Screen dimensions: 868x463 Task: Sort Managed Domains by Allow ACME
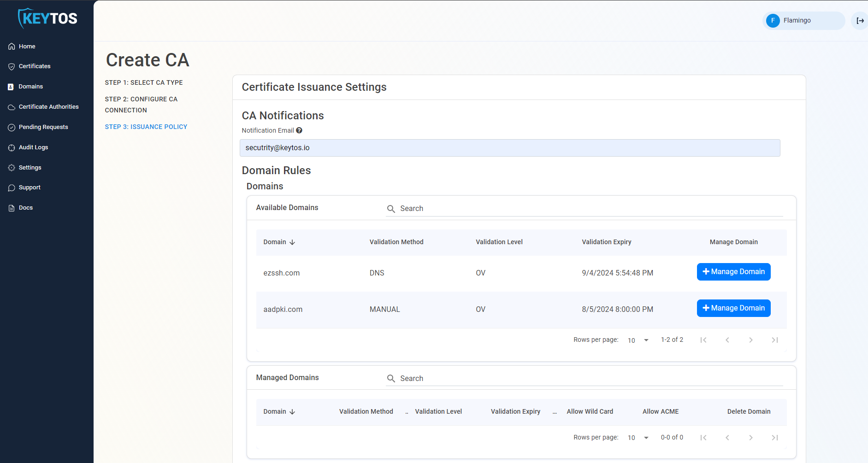(x=661, y=411)
